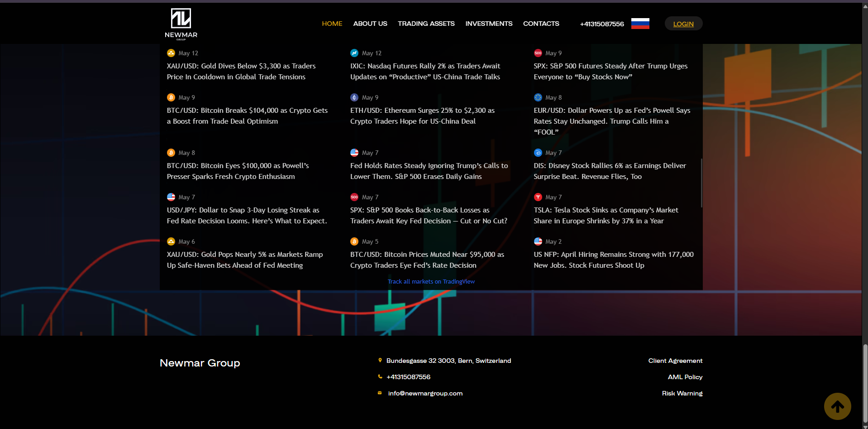The height and width of the screenshot is (429, 868).
Task: Open the HOME menu item
Action: [x=332, y=24]
